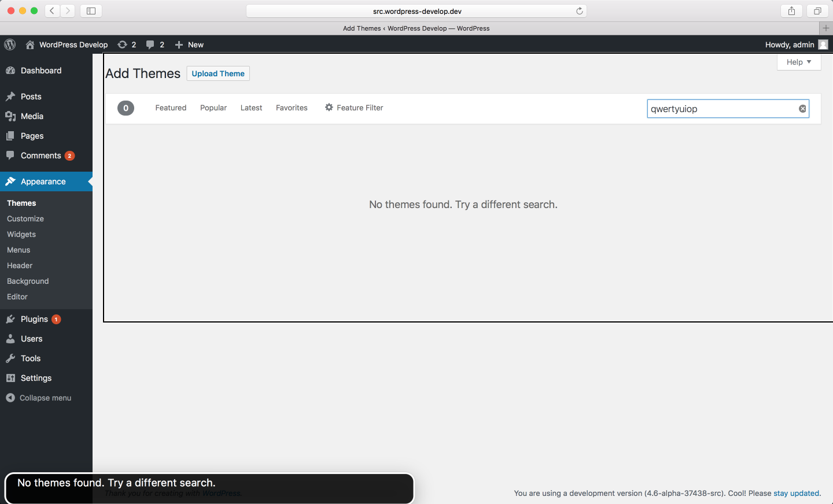Viewport: 833px width, 504px height.
Task: Click the Comments icon in sidebar
Action: tap(10, 155)
